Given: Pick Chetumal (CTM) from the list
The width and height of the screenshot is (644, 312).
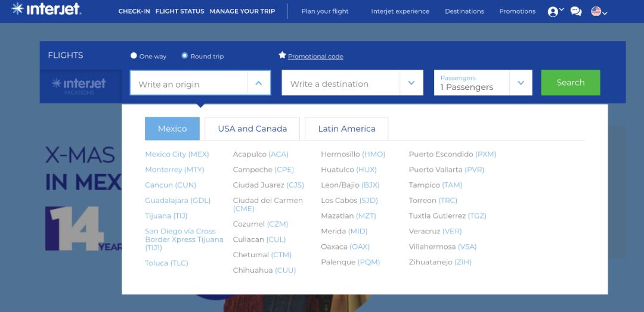Looking at the screenshot, I should (262, 255).
